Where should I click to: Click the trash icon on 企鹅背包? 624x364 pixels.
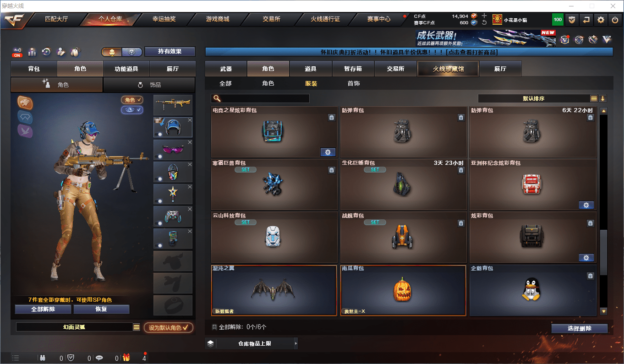[x=590, y=276]
